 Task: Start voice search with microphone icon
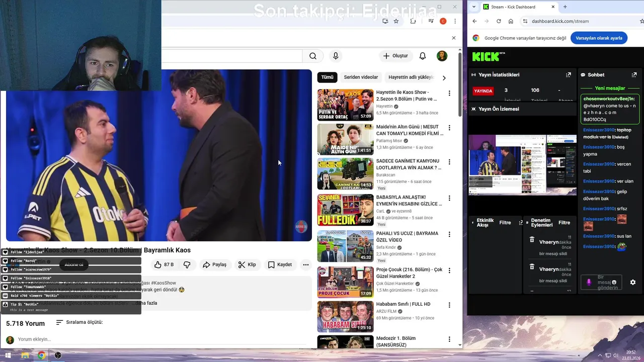click(x=336, y=56)
